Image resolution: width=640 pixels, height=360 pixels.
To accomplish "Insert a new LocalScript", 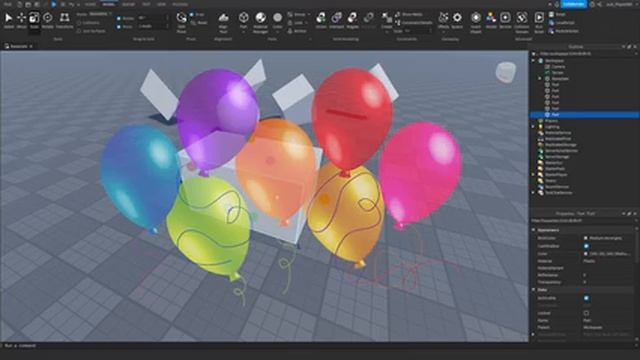I will tap(562, 22).
